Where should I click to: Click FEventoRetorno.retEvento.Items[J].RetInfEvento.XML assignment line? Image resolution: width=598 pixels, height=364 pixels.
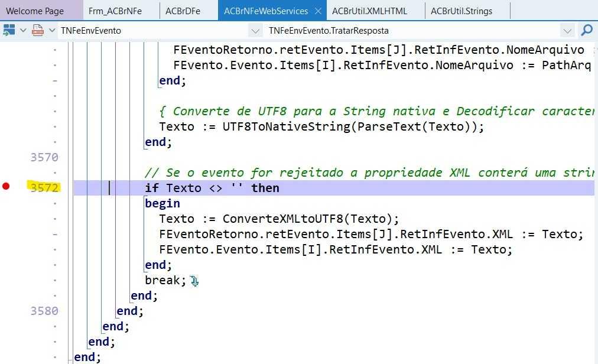(x=370, y=234)
